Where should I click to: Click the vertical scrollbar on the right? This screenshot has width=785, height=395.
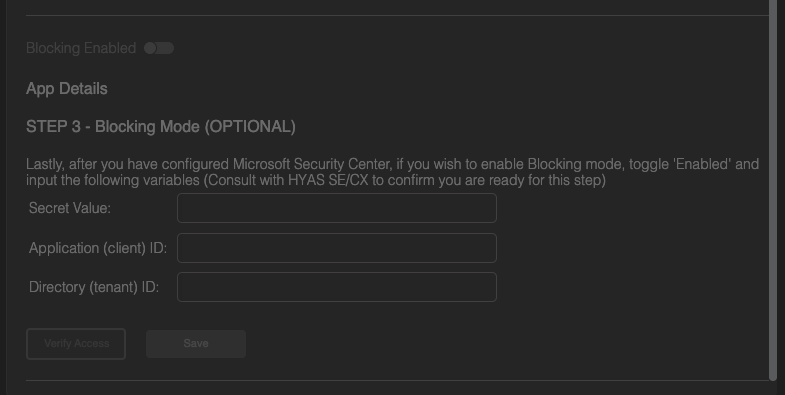[x=773, y=190]
